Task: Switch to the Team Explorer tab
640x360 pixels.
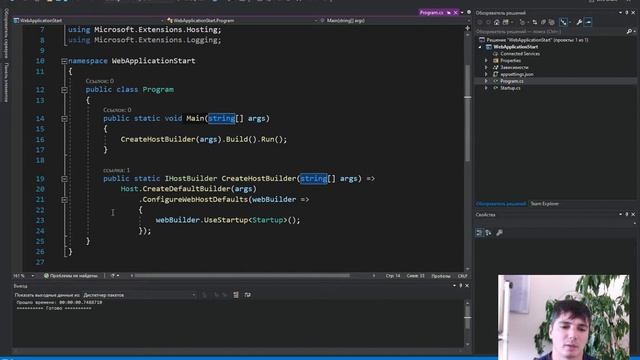Action: [544, 204]
